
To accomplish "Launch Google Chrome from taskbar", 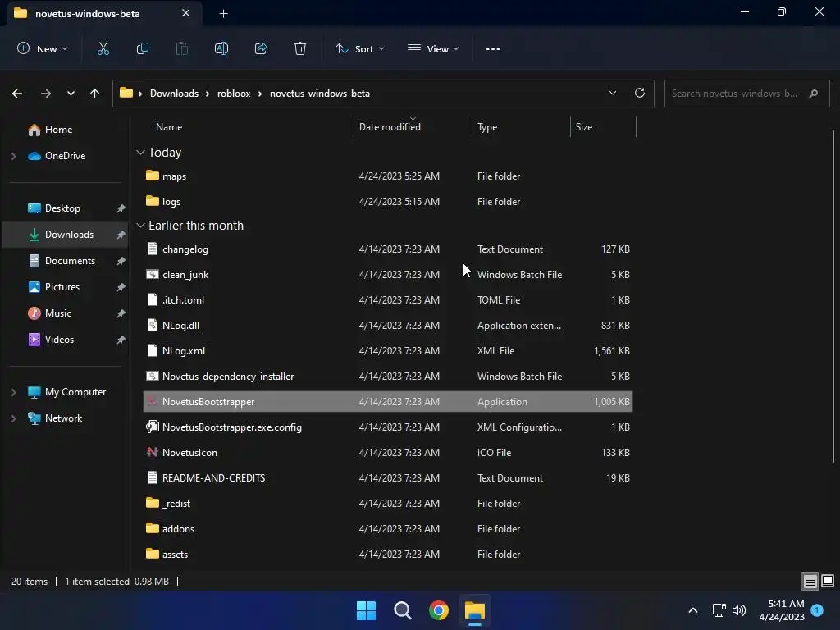I will tap(438, 610).
